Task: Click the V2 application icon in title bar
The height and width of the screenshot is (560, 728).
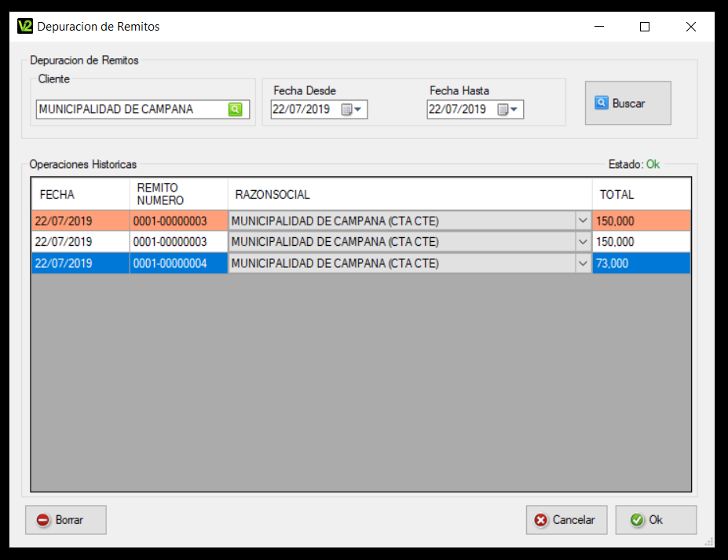Action: (25, 26)
